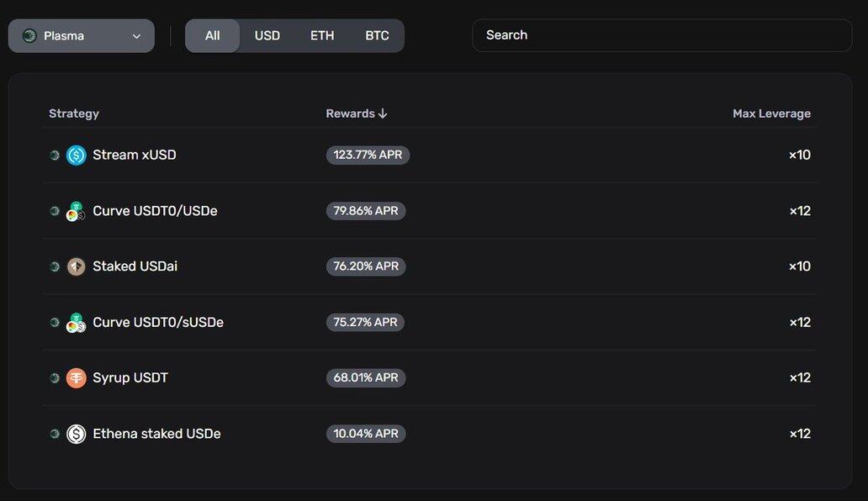The width and height of the screenshot is (868, 501).
Task: Open the 79.86% APR rewards badge
Action: [366, 211]
